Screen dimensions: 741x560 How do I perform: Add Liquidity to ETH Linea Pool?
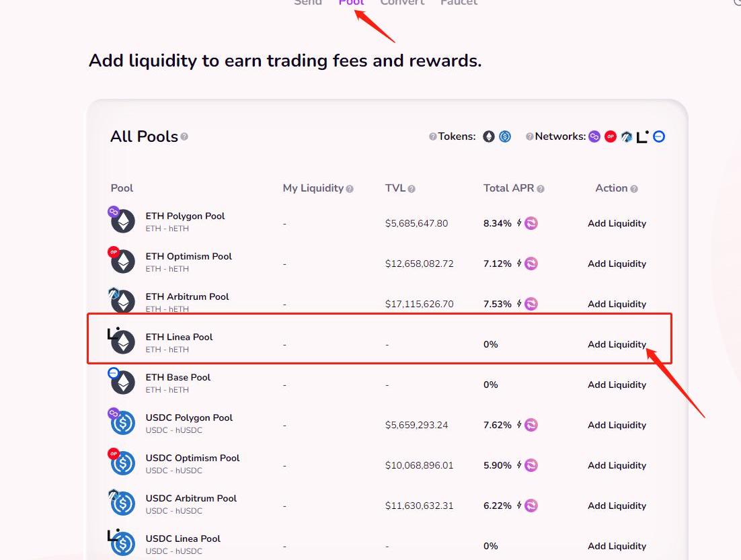click(617, 344)
